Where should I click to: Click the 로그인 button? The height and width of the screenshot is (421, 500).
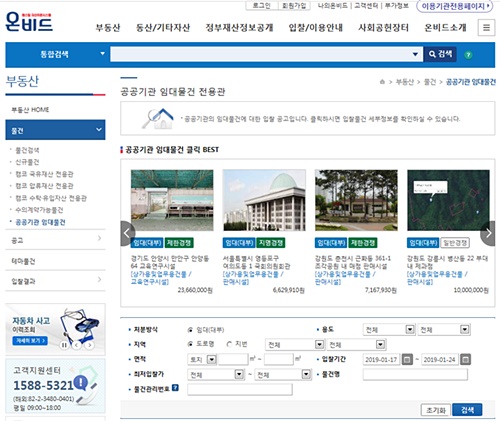pyautogui.click(x=262, y=6)
